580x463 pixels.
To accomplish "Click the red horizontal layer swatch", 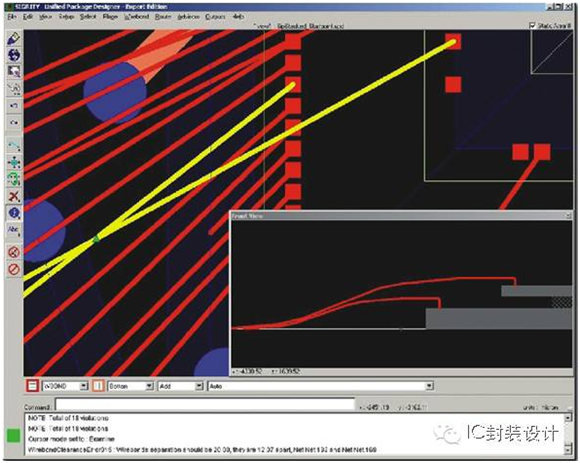I will click(x=33, y=386).
